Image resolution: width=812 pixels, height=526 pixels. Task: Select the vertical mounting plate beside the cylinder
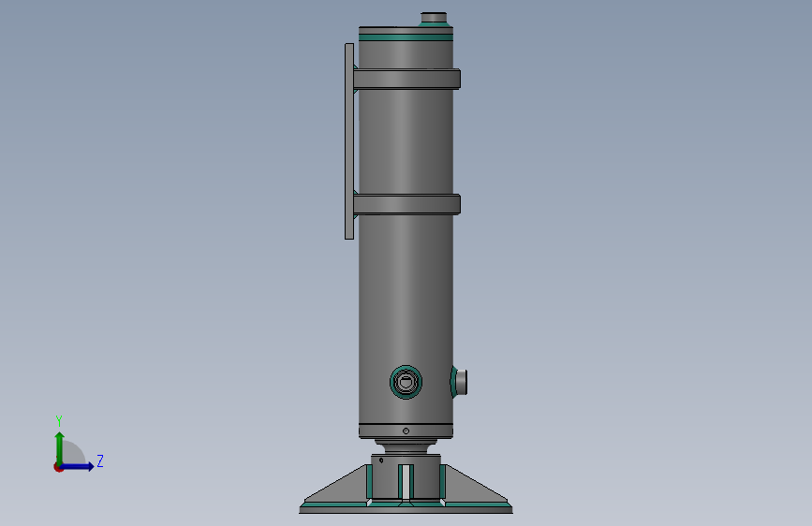click(x=349, y=141)
